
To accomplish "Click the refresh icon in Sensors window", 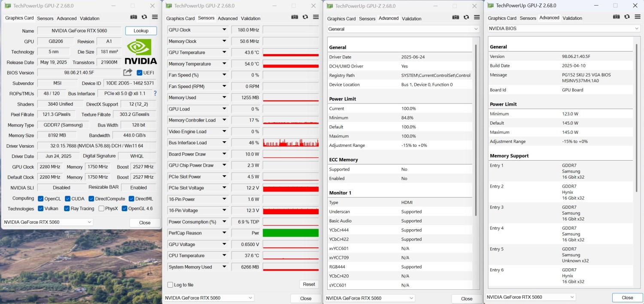I will [305, 17].
